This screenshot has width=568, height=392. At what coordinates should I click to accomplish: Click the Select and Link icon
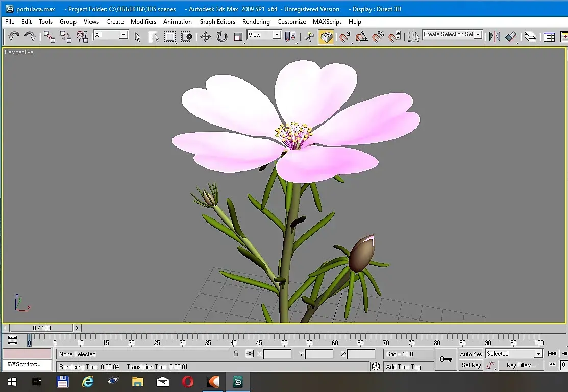[x=49, y=37]
